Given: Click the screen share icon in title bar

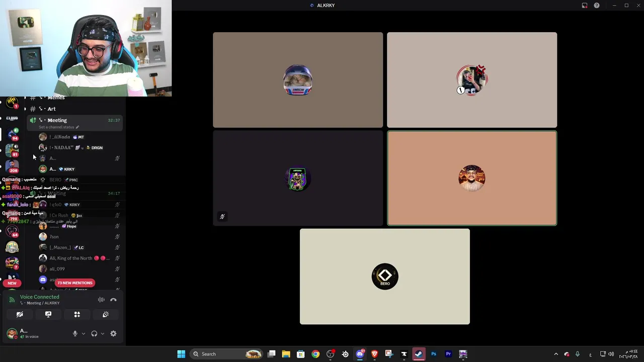Looking at the screenshot, I should pos(585,6).
